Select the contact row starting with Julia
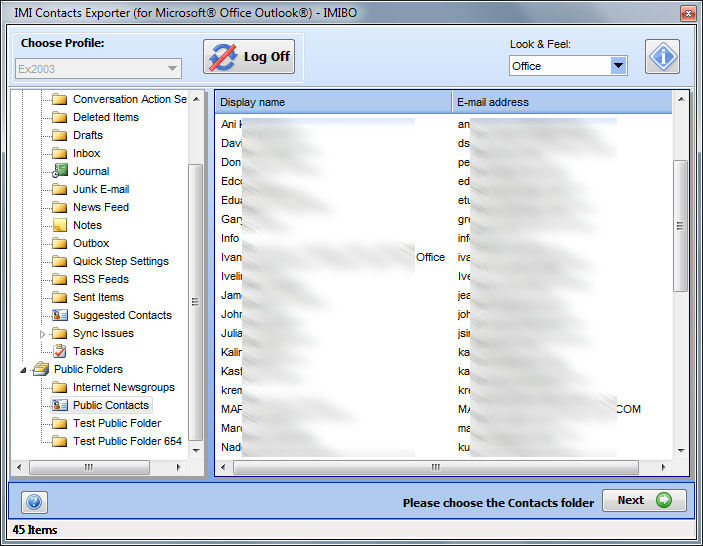Image resolution: width=703 pixels, height=546 pixels. pos(443,333)
